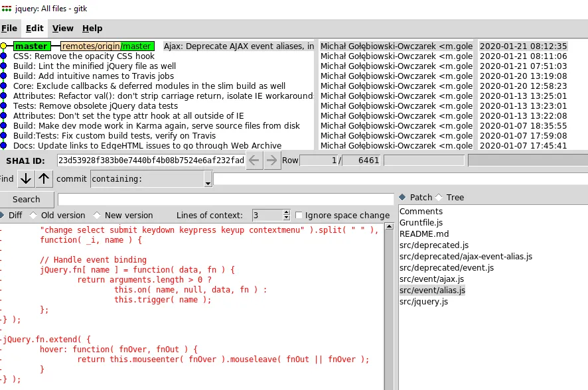Select commit 'Build: Make dev mode work in Karma'
This screenshot has width=588, height=390.
click(x=157, y=126)
